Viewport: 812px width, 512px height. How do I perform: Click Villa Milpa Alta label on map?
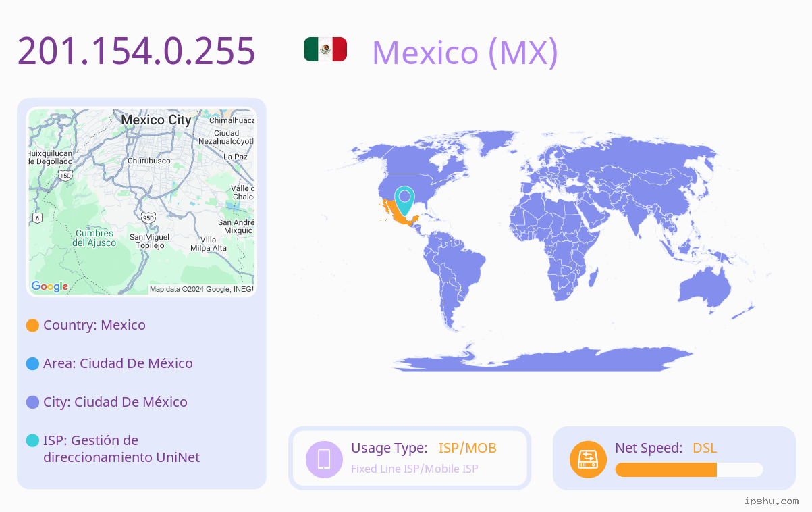coord(209,244)
